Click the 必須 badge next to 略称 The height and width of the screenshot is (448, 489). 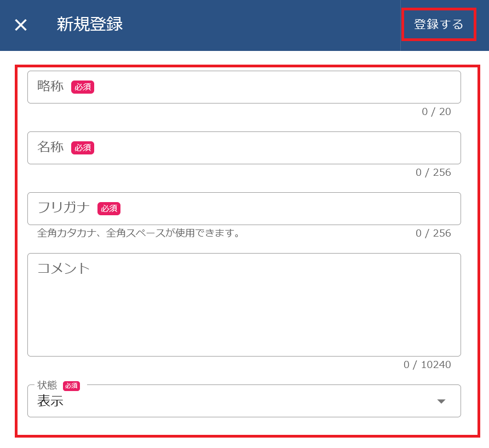[83, 87]
